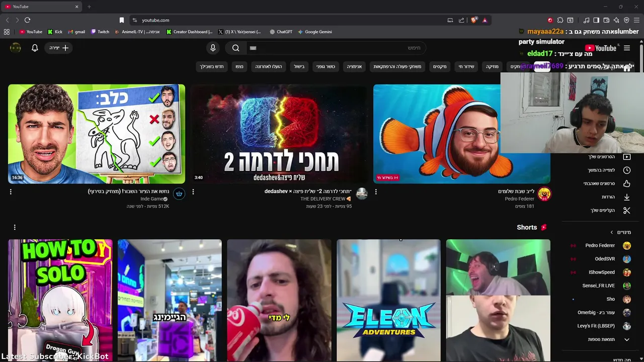Click the Brave Rewards triangle icon

click(485, 20)
